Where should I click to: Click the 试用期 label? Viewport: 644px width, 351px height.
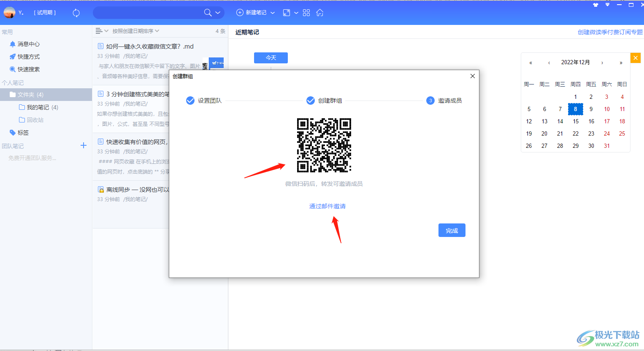[45, 13]
